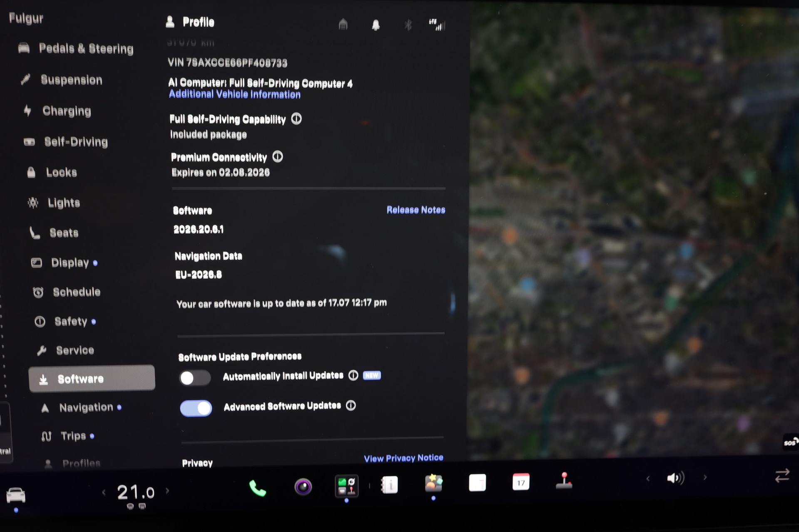Viewport: 799px width, 532px height.
Task: Tap the LTE signal strength icon
Action: point(437,25)
